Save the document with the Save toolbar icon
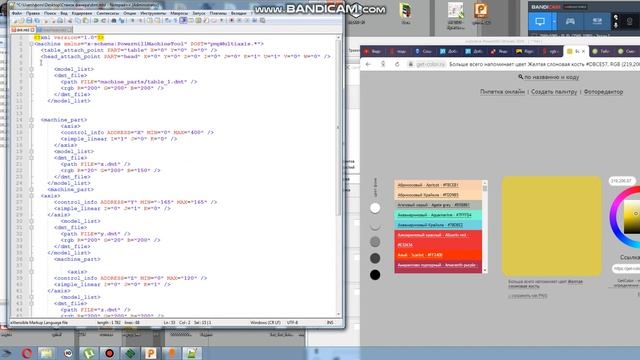The height and width of the screenshot is (360, 640). [x=29, y=20]
